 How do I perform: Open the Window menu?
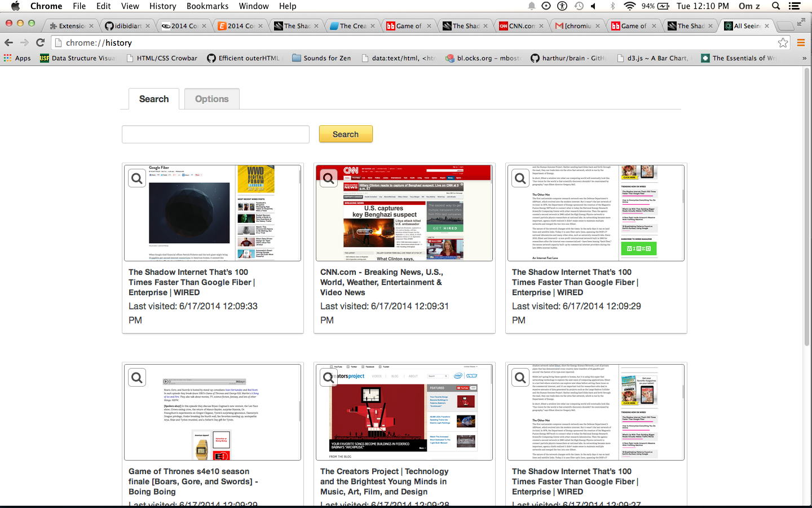(254, 6)
